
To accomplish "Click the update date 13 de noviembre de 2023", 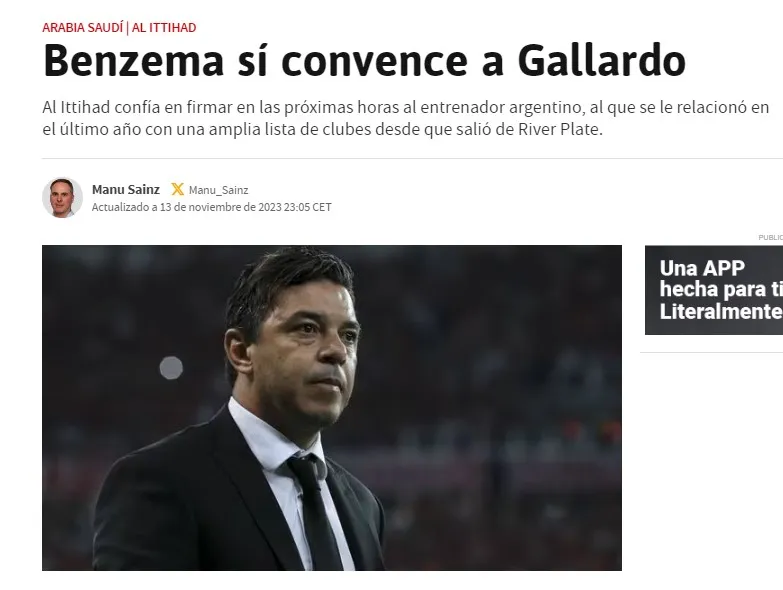I will [x=221, y=207].
